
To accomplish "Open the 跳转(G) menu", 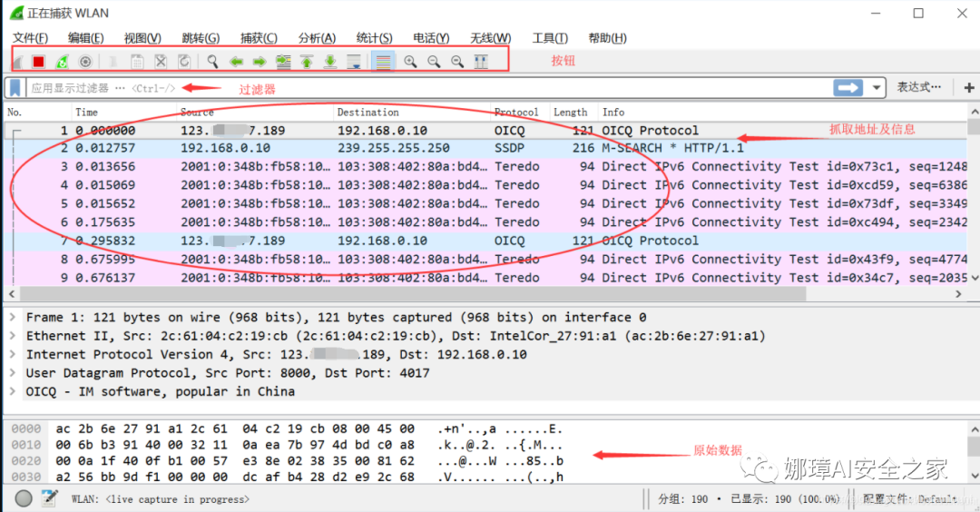I will [x=201, y=38].
